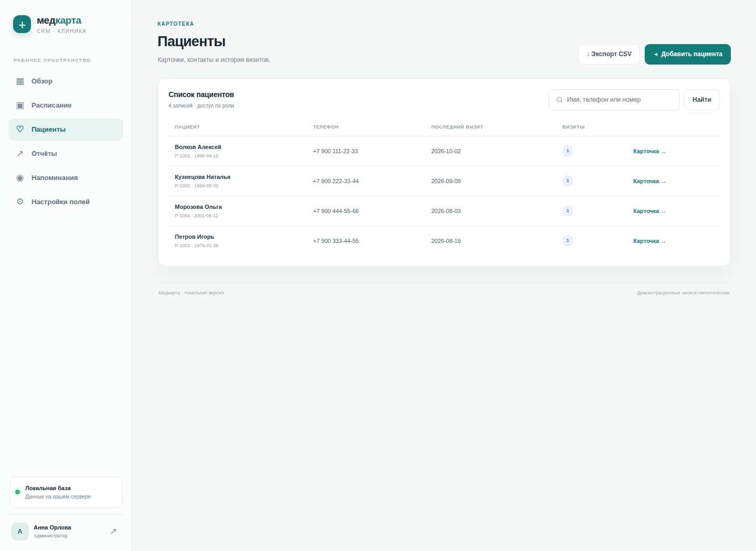The image size is (756, 551).
Task: Click the search magnifier icon
Action: [x=560, y=100]
